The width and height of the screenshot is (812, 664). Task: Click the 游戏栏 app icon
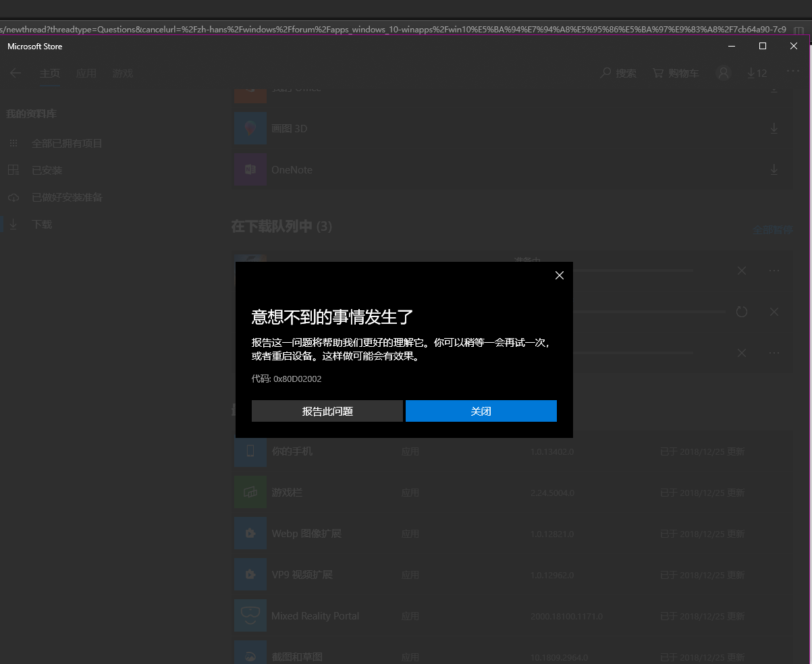click(250, 493)
